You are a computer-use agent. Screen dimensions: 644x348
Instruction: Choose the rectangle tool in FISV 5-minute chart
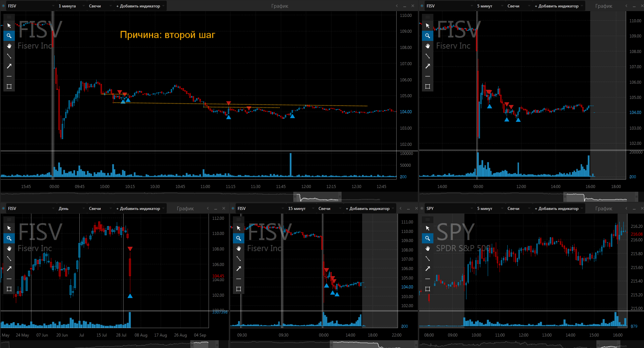pos(428,86)
